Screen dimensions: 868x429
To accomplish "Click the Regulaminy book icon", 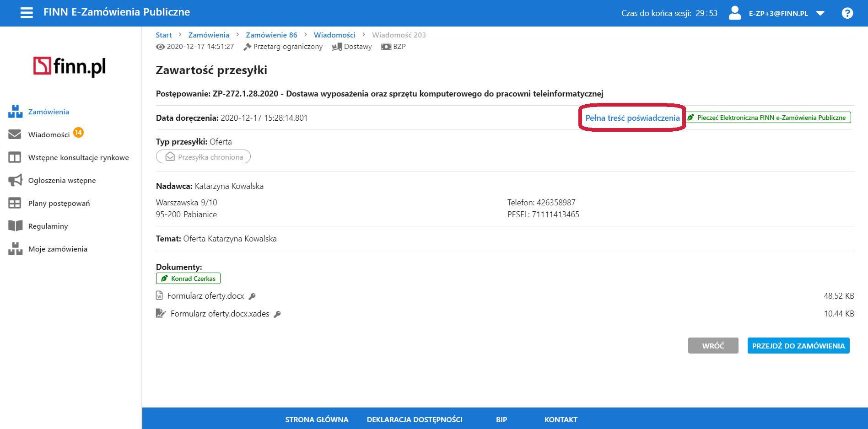I will (x=15, y=226).
